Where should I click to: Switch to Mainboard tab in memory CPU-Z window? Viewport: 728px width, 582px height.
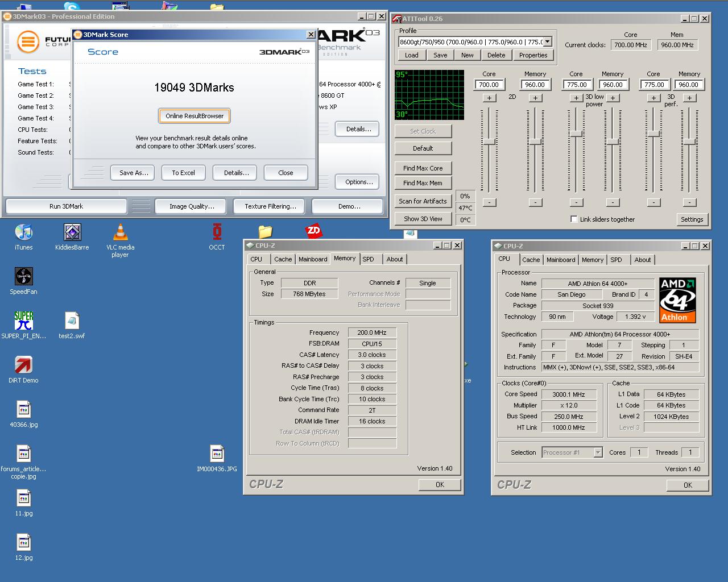point(313,259)
